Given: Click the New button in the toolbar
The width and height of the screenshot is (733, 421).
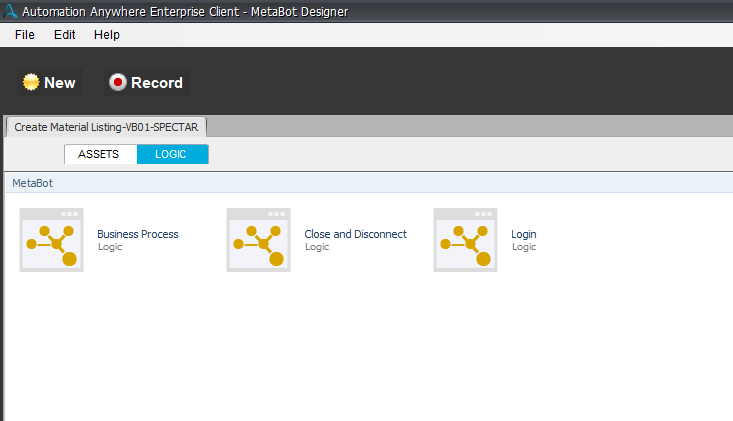Looking at the screenshot, I should click(50, 82).
